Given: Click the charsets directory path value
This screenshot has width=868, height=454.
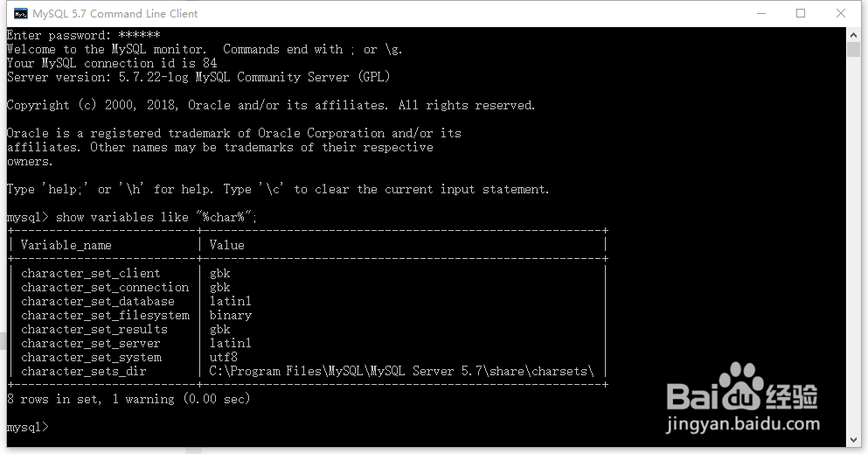Looking at the screenshot, I should [x=401, y=371].
